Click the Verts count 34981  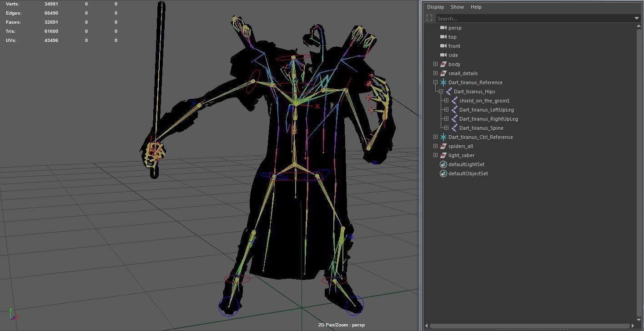[x=51, y=4]
